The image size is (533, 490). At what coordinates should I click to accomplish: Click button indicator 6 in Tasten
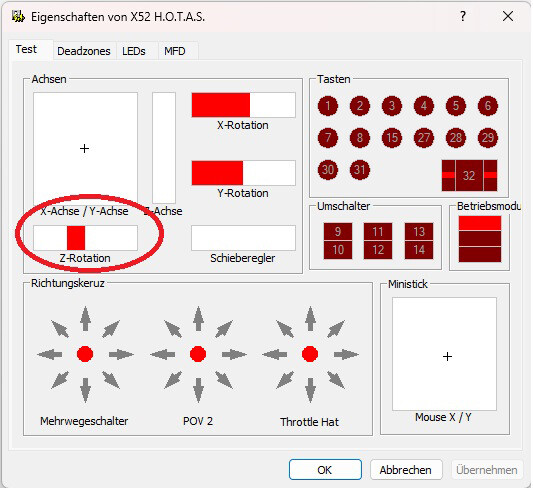click(x=487, y=106)
